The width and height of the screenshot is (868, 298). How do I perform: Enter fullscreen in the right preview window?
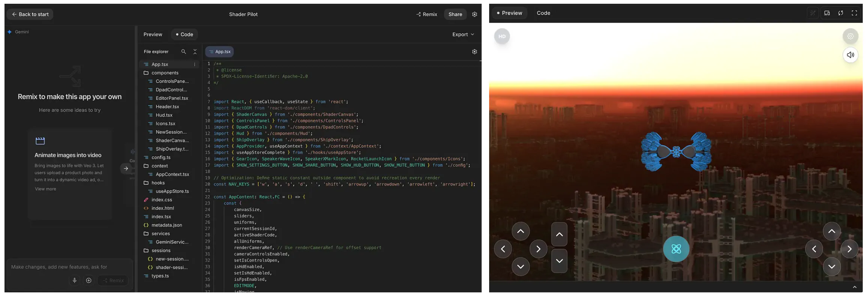pos(854,13)
